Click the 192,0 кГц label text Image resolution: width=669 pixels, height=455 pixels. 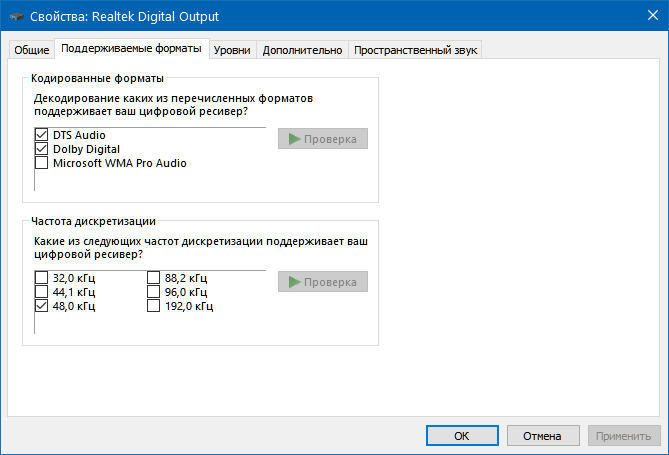189,306
